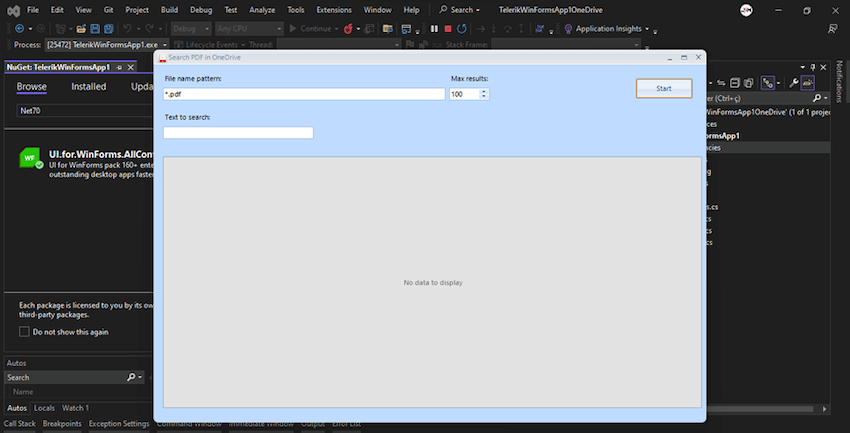Click Show All Files icon in Solution Explorer
The image size is (850, 433).
click(748, 83)
